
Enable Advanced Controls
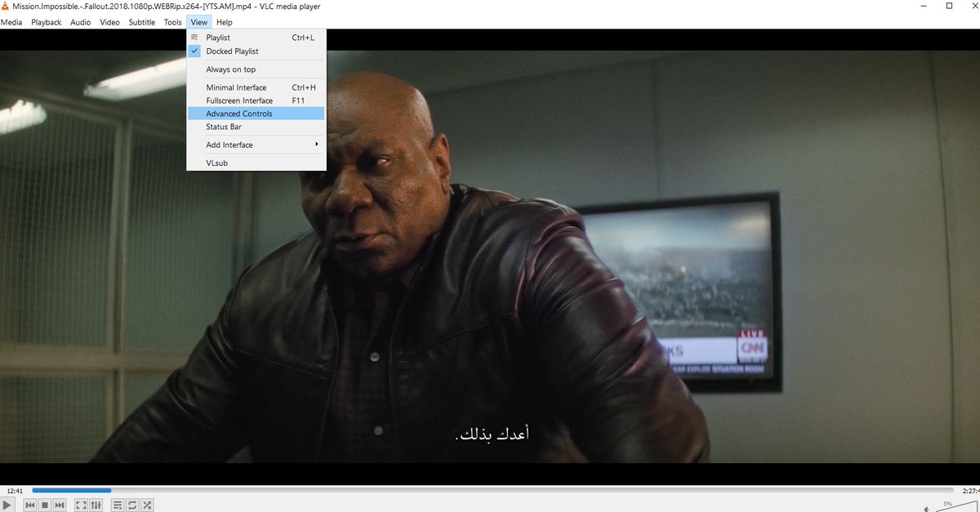click(x=256, y=114)
